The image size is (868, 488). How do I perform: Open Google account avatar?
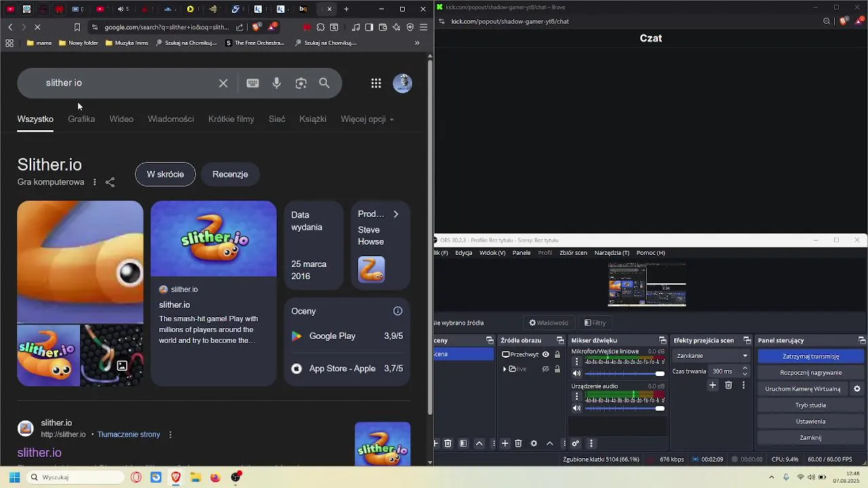click(402, 83)
